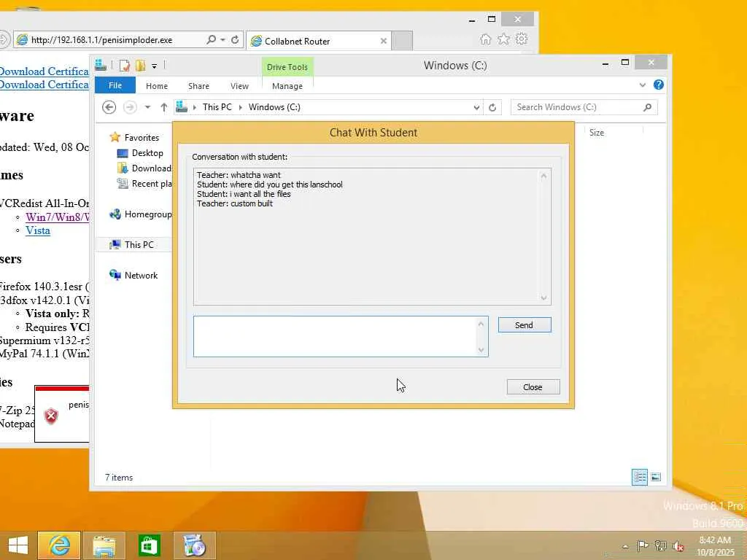Open the View ribbon tab
Screen dimensions: 747x560
(239, 86)
